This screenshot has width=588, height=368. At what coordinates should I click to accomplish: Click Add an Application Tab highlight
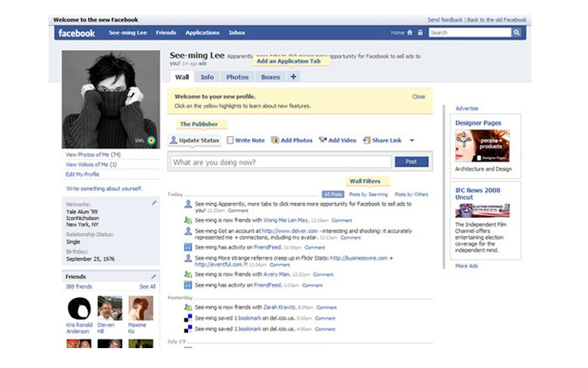tap(291, 61)
